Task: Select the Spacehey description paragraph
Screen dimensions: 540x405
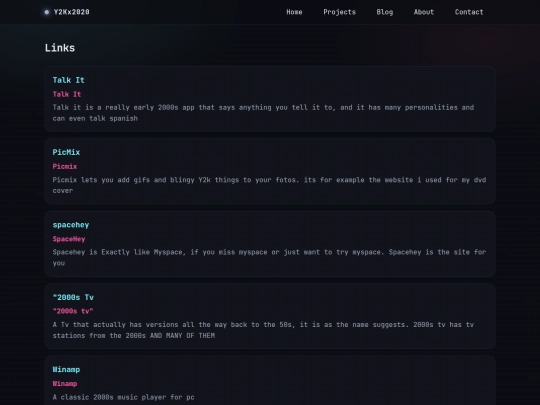Action: (269, 258)
